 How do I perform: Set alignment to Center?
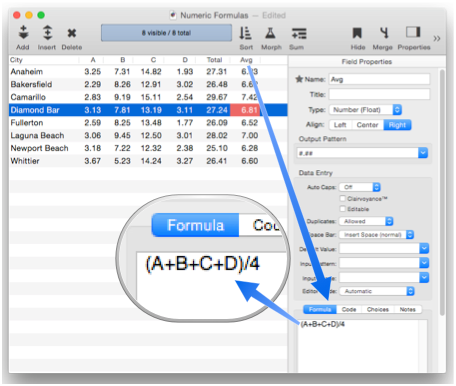pos(367,125)
